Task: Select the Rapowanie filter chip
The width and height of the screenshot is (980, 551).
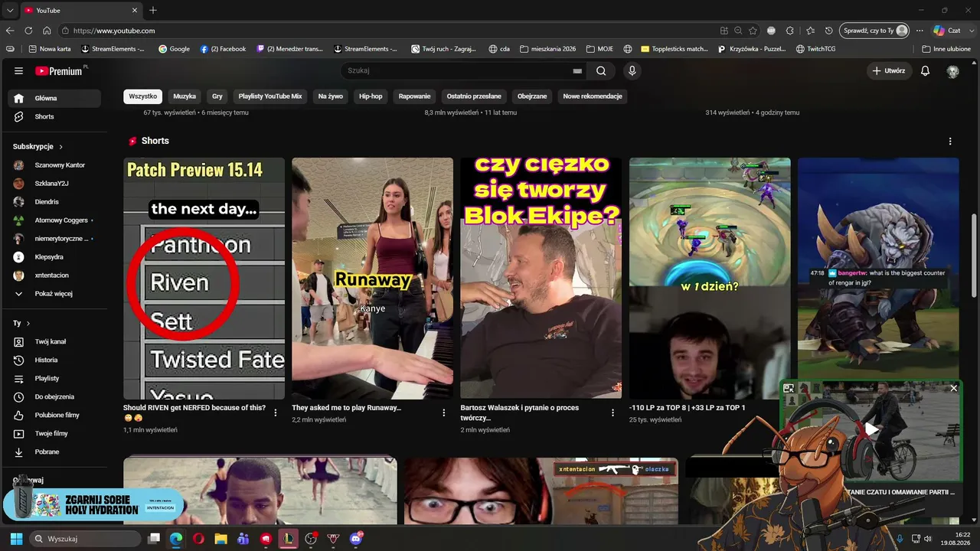Action: (x=415, y=96)
